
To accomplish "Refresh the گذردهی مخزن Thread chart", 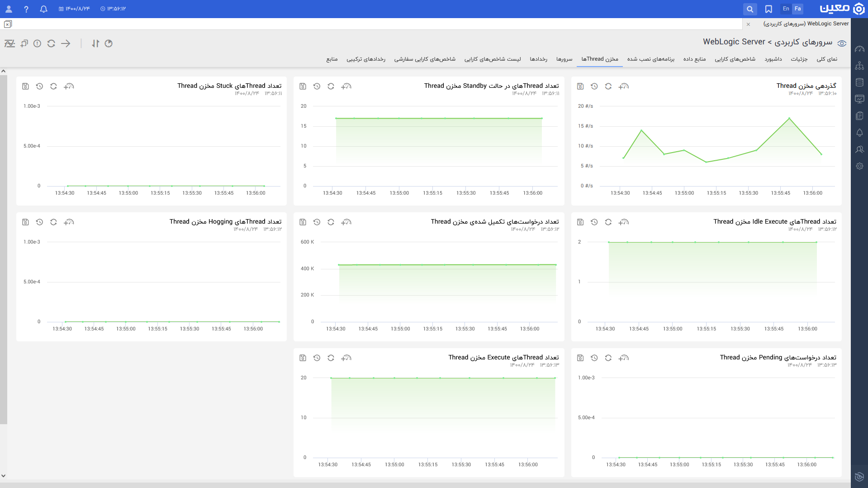I will pos(608,86).
